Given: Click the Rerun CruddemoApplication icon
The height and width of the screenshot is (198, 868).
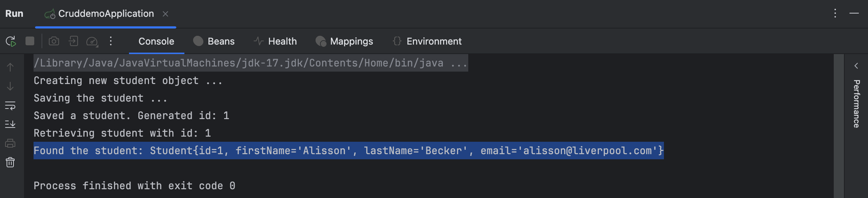Looking at the screenshot, I should [11, 41].
